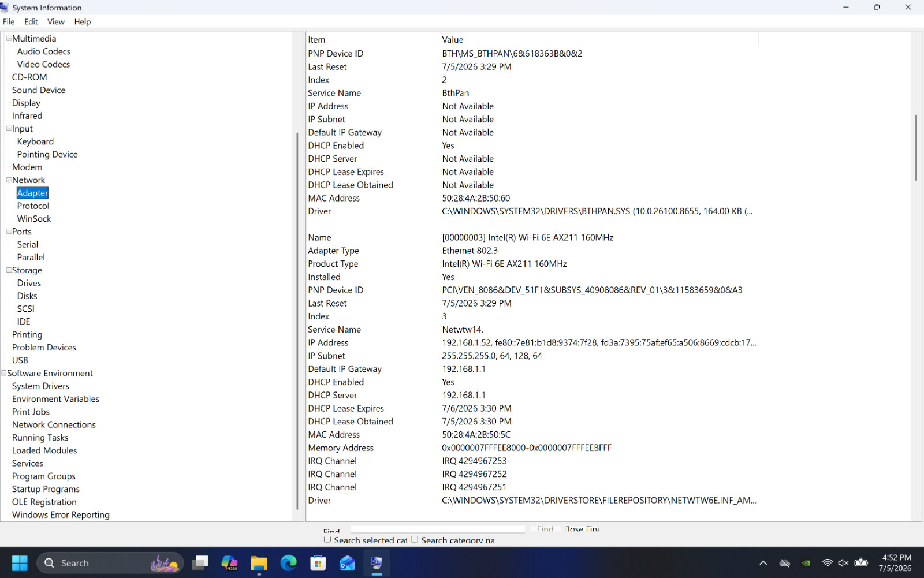Collapse the Ports tree node
This screenshot has height=578, width=924.
point(9,232)
